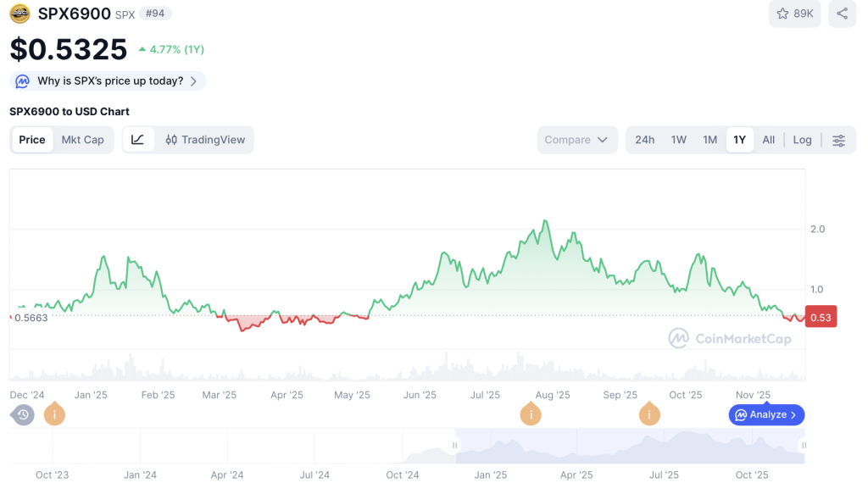Switch to TradingView chart

point(205,140)
